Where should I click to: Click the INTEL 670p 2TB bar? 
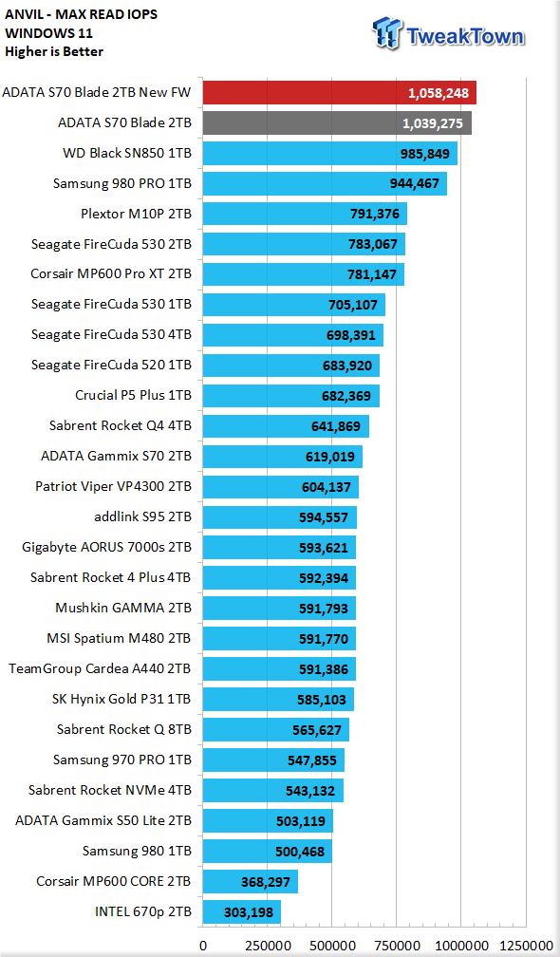click(x=242, y=912)
